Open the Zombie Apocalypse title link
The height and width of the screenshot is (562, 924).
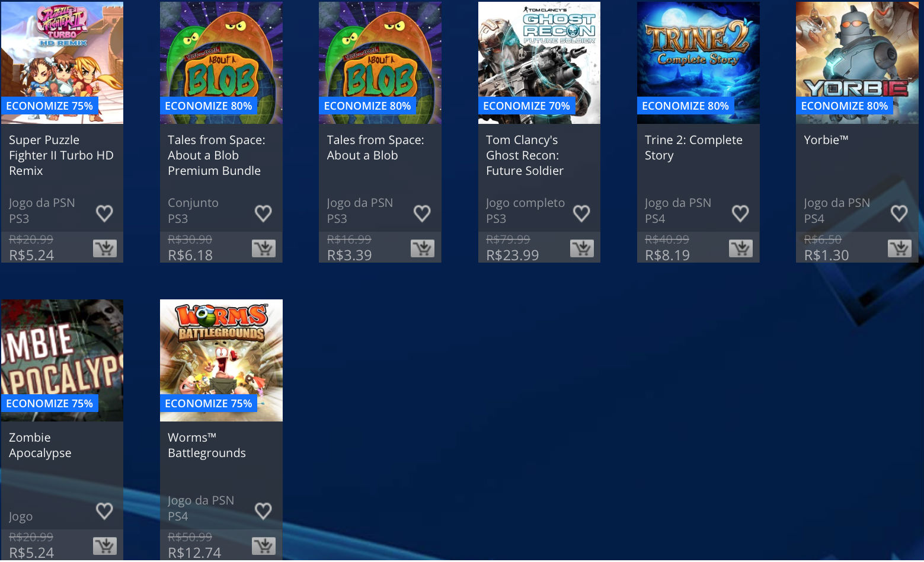click(x=40, y=445)
